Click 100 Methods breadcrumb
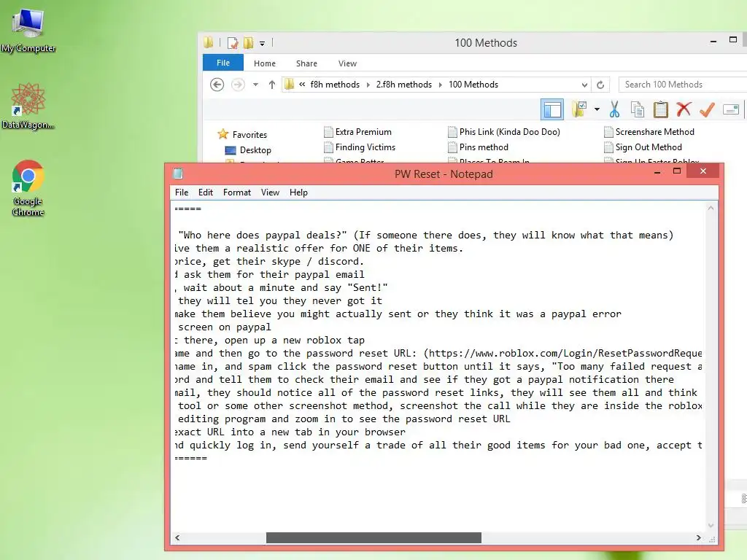This screenshot has height=560, width=747. 473,85
